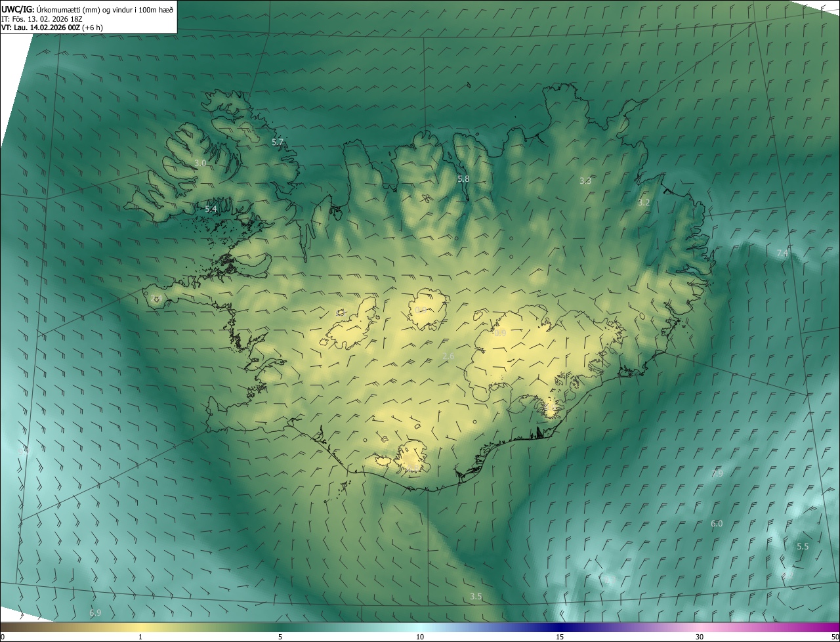Pick the 3.3 value label
The width and height of the screenshot is (840, 642).
click(x=585, y=181)
